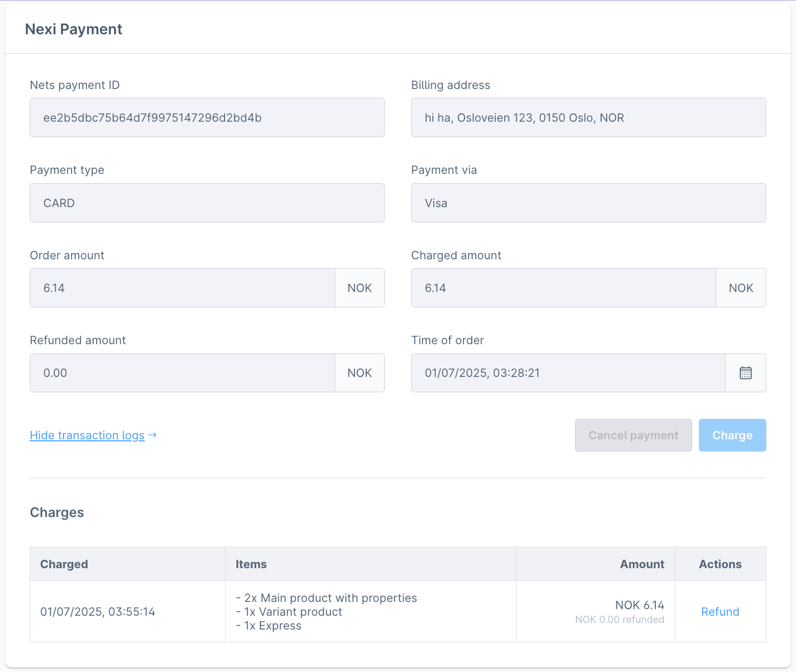
Task: Select the Refunded amount field showing 0.00
Action: pyautogui.click(x=182, y=372)
